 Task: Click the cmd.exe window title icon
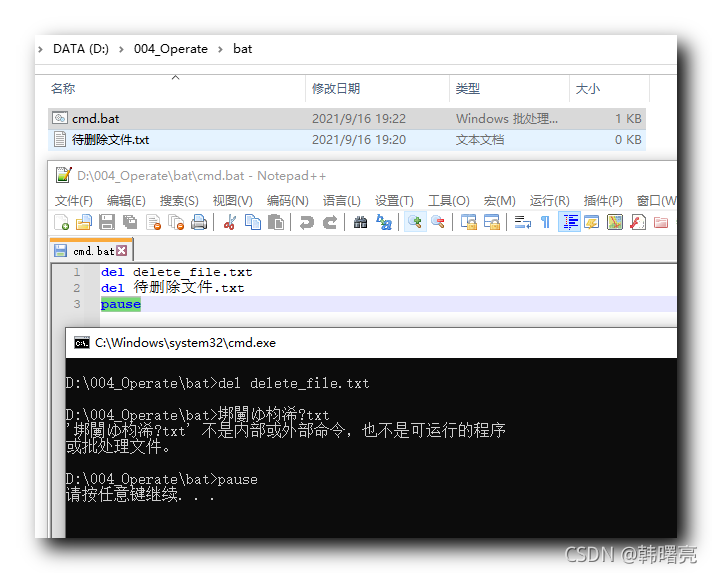[x=82, y=343]
